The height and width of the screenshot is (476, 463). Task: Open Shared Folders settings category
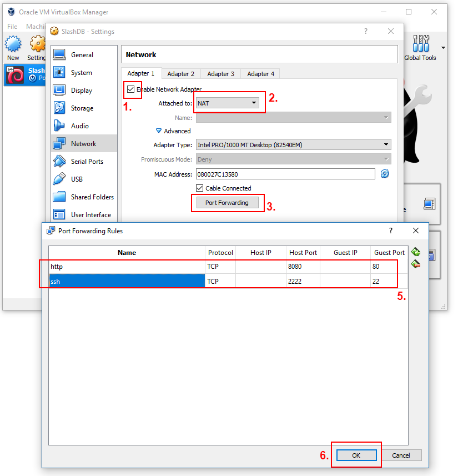pyautogui.click(x=92, y=197)
